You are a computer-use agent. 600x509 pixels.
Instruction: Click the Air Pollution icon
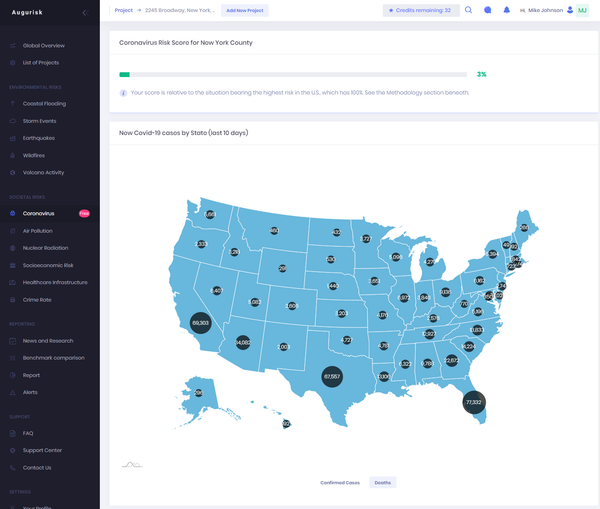coord(13,231)
